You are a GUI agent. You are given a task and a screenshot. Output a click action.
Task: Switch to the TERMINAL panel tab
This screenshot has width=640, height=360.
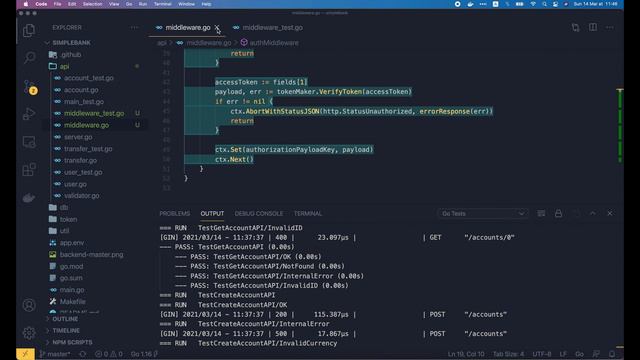coord(308,213)
